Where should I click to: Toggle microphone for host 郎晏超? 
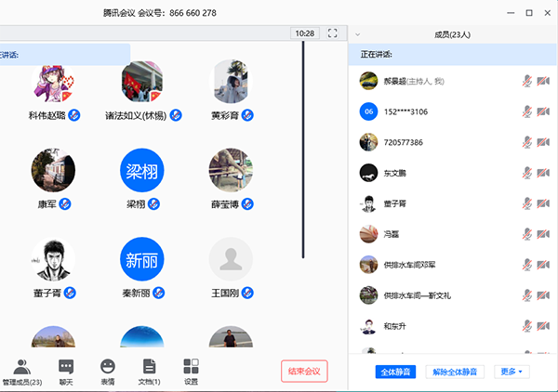pos(527,82)
